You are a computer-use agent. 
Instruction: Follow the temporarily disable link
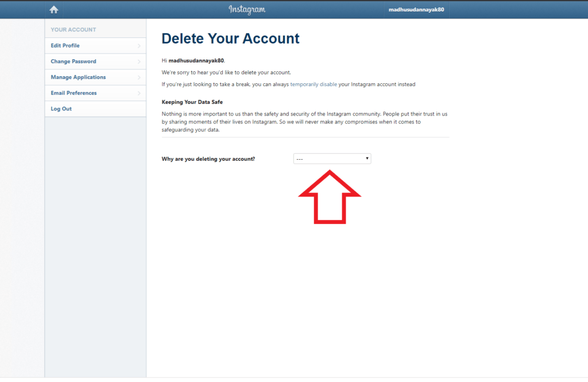pos(314,84)
